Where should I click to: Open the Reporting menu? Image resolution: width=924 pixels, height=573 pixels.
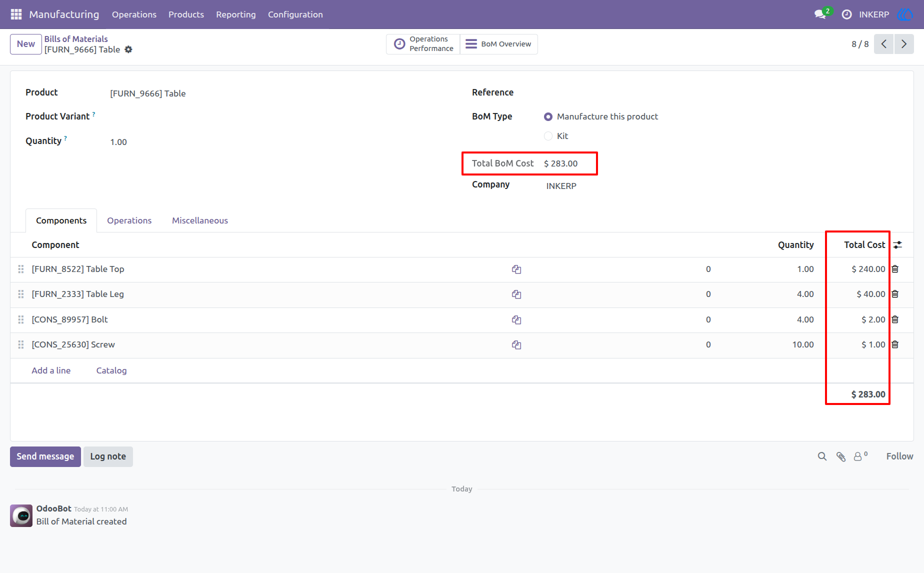tap(236, 14)
